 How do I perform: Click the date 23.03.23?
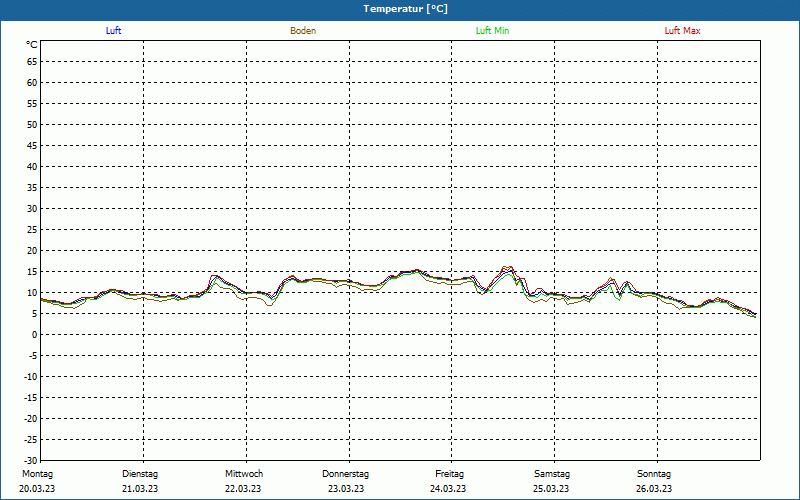pyautogui.click(x=346, y=489)
